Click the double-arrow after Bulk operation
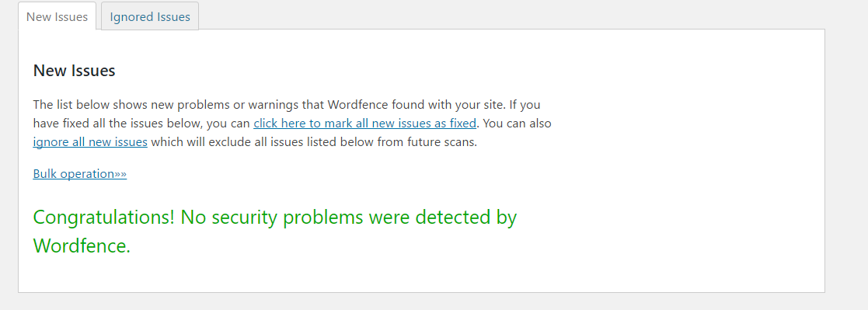The image size is (868, 310). pyautogui.click(x=120, y=174)
